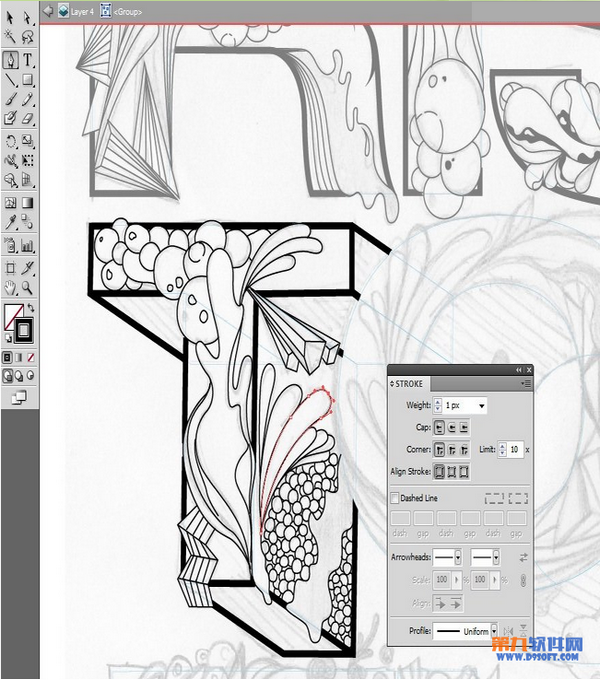
Task: Select the Selection (black arrow) tool
Action: point(10,17)
